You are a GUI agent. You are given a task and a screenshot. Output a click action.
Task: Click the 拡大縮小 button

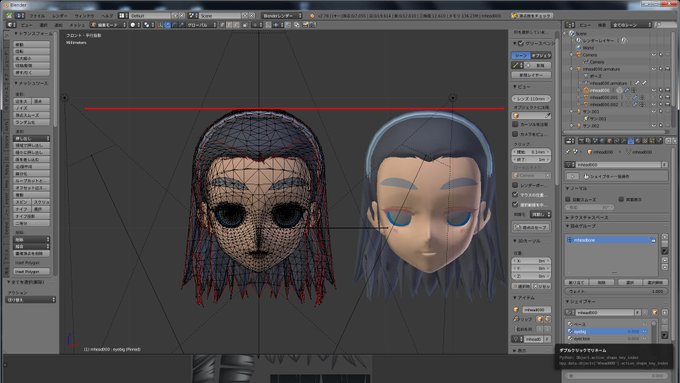(32, 58)
